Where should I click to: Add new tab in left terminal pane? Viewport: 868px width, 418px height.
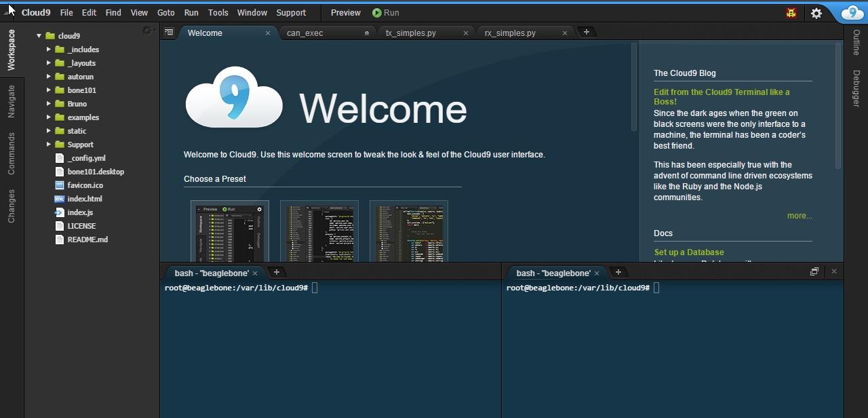click(276, 272)
